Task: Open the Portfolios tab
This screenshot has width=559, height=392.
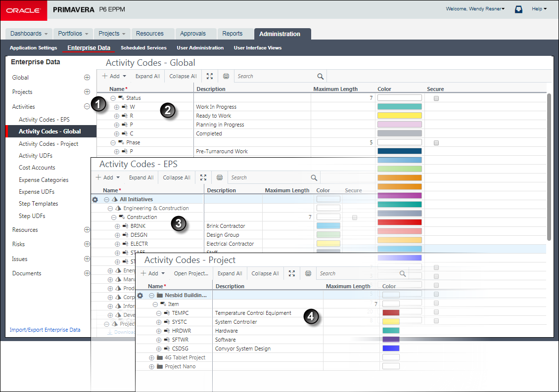Action: [73, 34]
